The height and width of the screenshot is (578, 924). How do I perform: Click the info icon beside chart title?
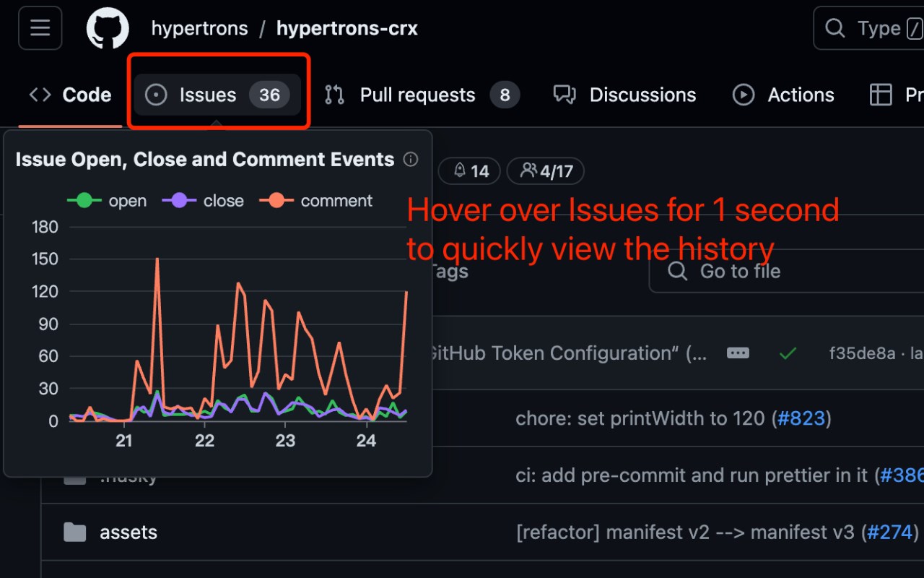411,160
